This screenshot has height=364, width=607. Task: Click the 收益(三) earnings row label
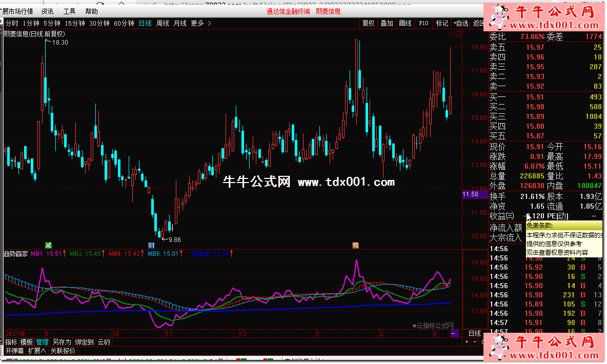pyautogui.click(x=501, y=216)
